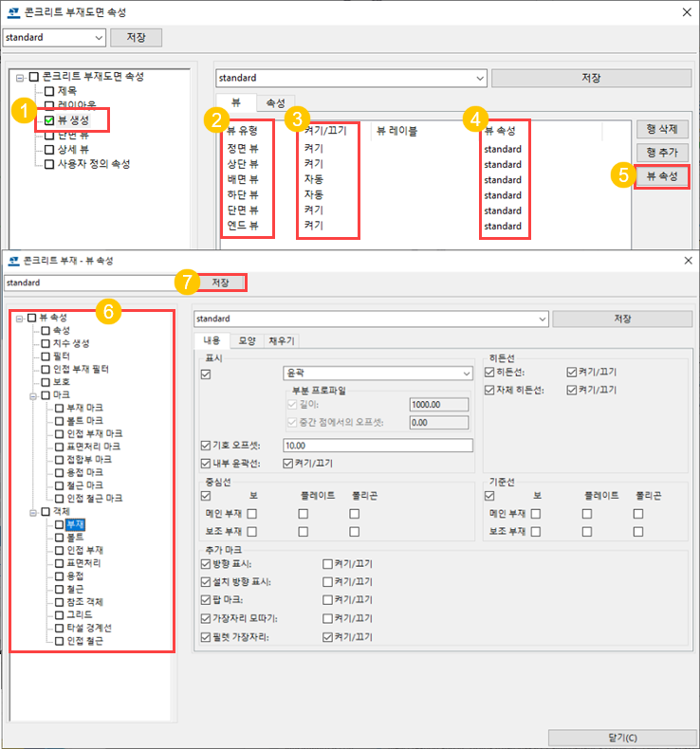Viewport: 700px width, 749px height.
Task: Select the 상단 뷰 row
Action: [x=425, y=164]
